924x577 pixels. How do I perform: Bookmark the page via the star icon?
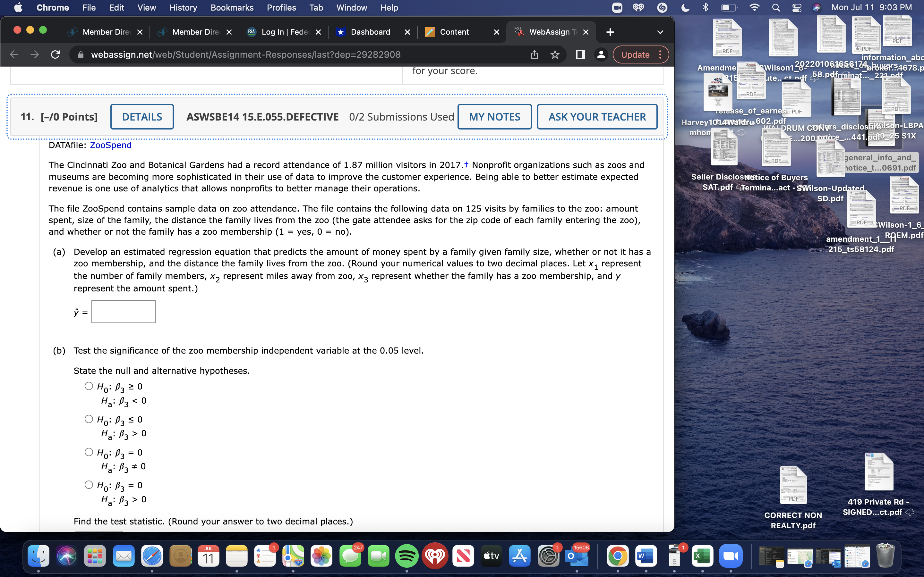554,54
